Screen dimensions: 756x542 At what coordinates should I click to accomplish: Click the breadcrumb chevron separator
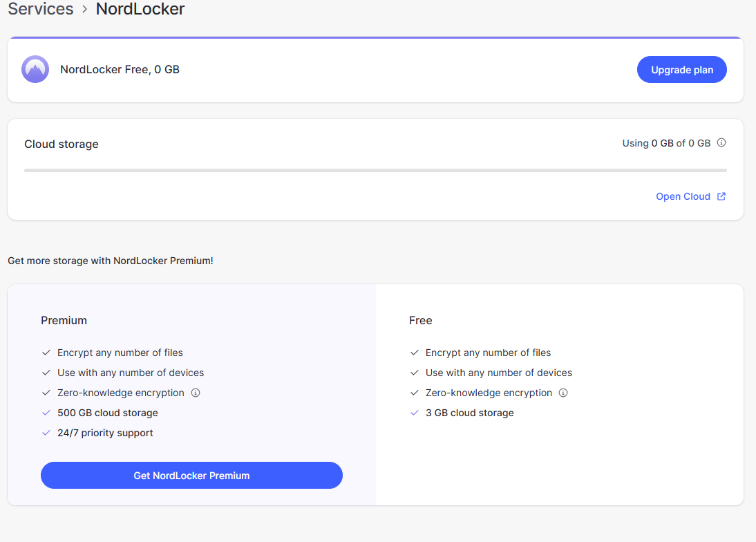tap(85, 9)
